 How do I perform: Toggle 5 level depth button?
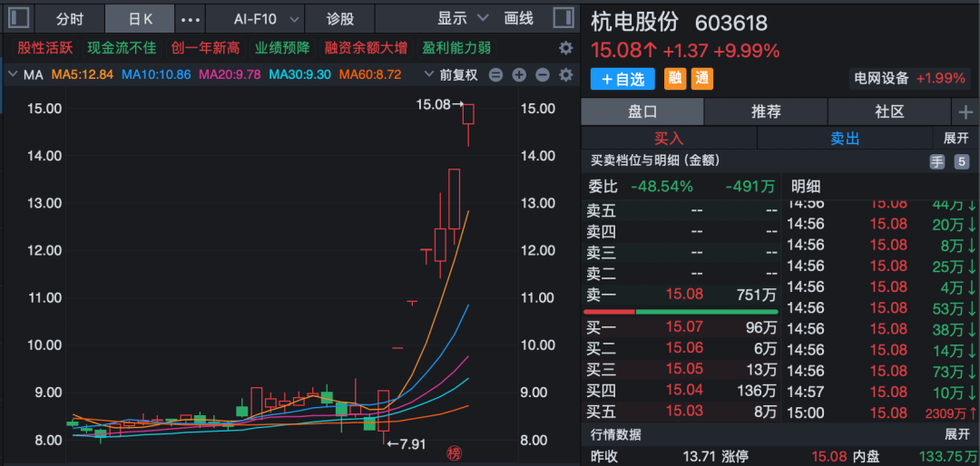[961, 161]
